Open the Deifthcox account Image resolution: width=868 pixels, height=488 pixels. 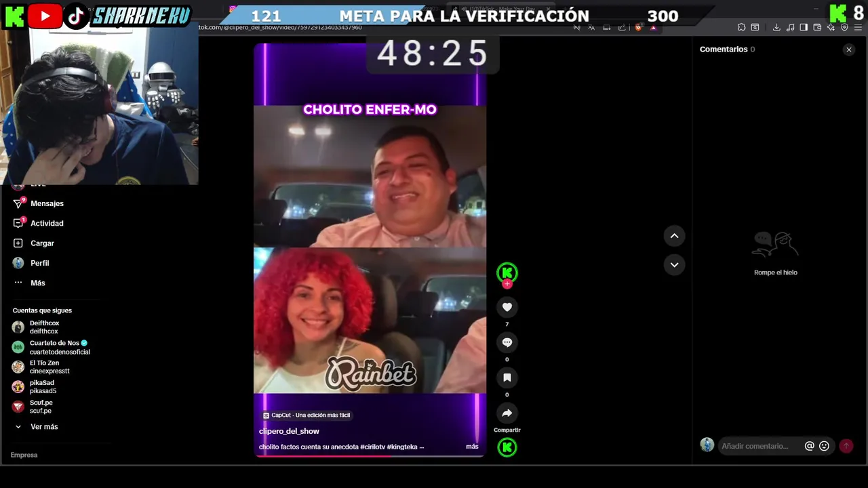pyautogui.click(x=44, y=327)
